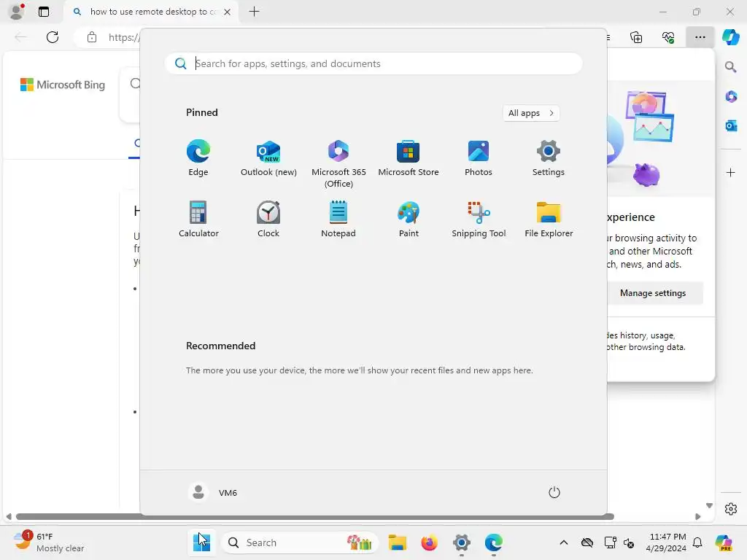Open Edge profile icon

17,12
